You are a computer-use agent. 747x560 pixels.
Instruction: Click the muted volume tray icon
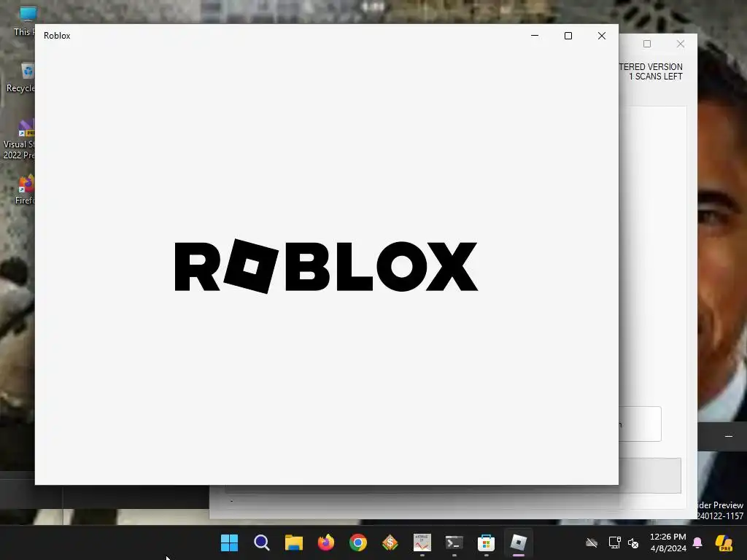pyautogui.click(x=634, y=542)
